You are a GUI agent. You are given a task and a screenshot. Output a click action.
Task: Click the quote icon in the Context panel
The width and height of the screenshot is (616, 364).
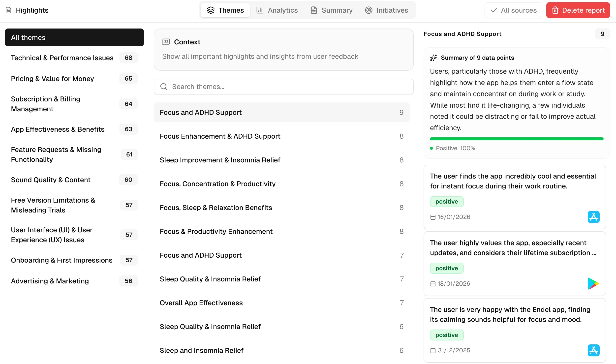pos(166,42)
